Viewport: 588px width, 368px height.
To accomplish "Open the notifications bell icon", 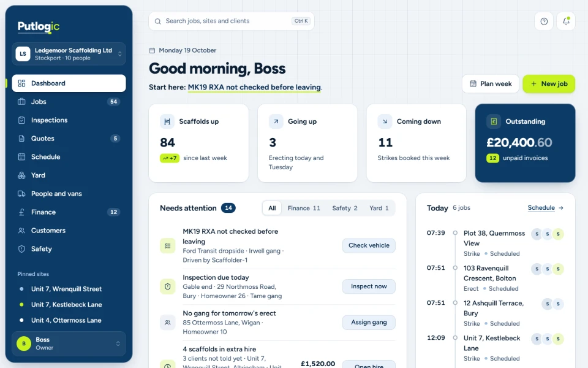I will point(566,21).
